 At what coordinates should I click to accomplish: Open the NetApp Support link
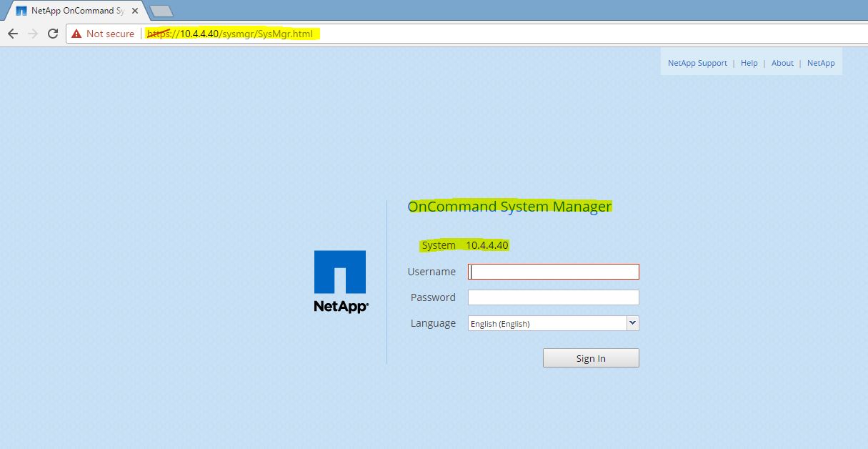[697, 63]
